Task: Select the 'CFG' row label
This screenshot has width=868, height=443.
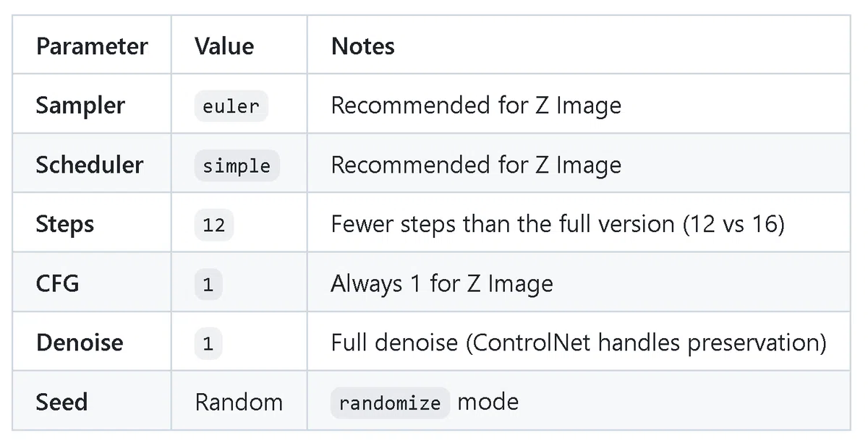Action: pyautogui.click(x=58, y=283)
